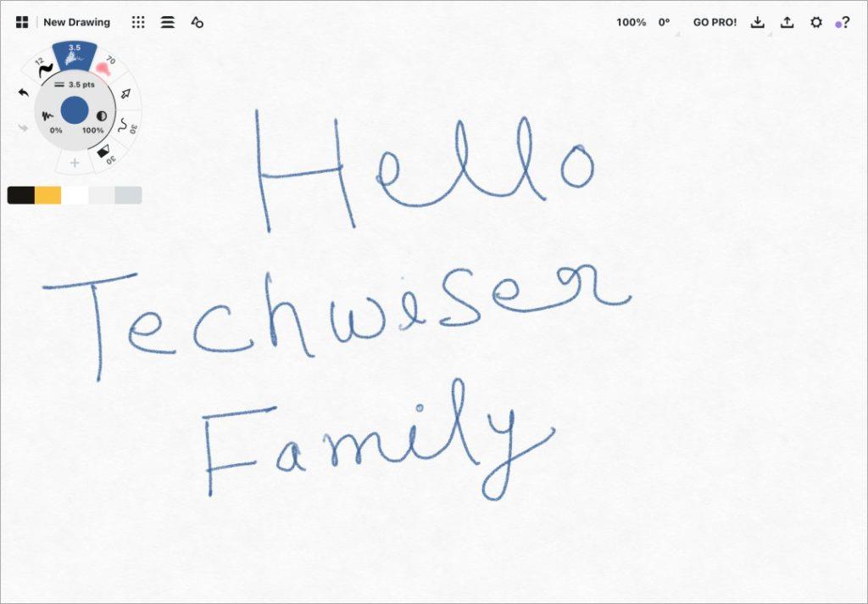The height and width of the screenshot is (604, 868).
Task: Adjust the 3.5 pts brush size
Action: coord(75,85)
